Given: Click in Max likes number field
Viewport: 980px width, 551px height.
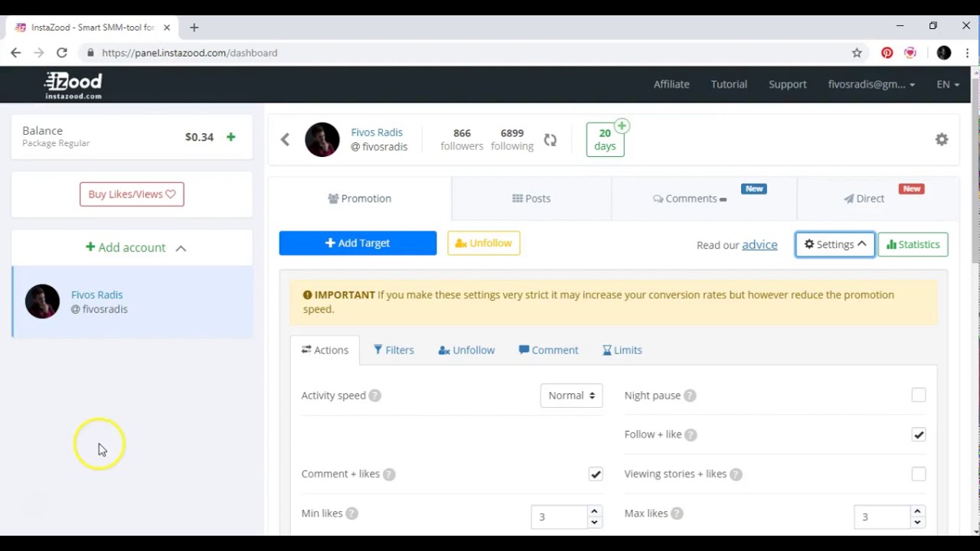Looking at the screenshot, I should pyautogui.click(x=882, y=517).
